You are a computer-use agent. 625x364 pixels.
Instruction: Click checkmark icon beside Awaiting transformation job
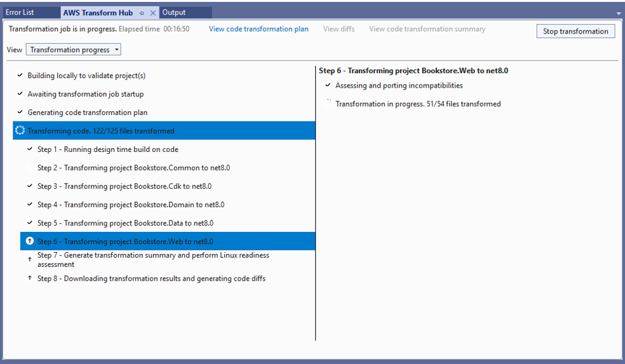(20, 93)
